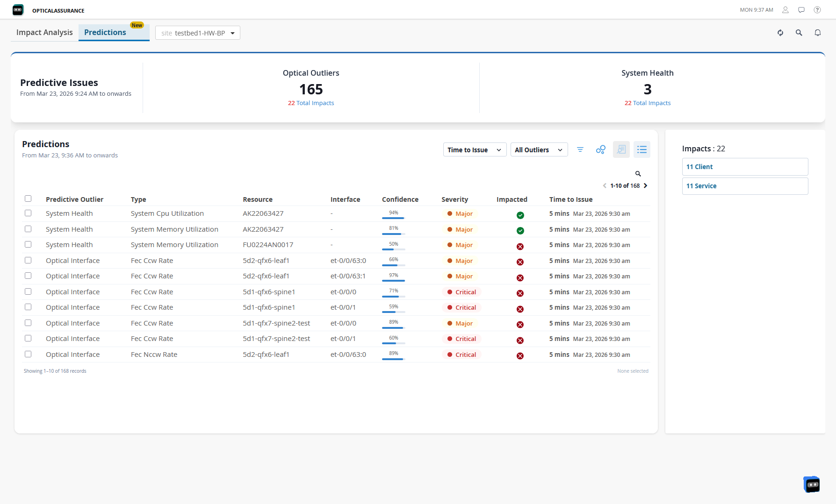Check the FU0224AN0017 row checkbox
The image size is (836, 504).
tap(28, 244)
